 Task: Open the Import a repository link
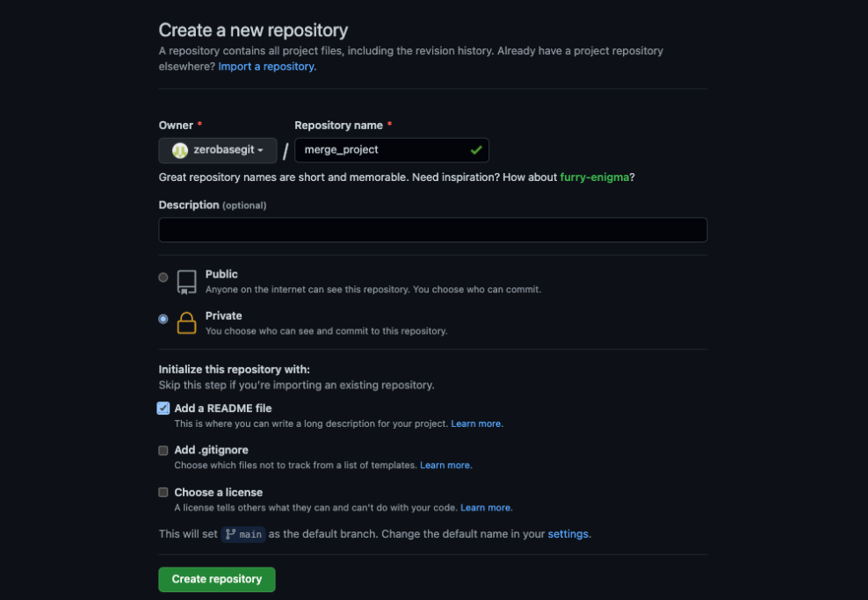click(267, 67)
